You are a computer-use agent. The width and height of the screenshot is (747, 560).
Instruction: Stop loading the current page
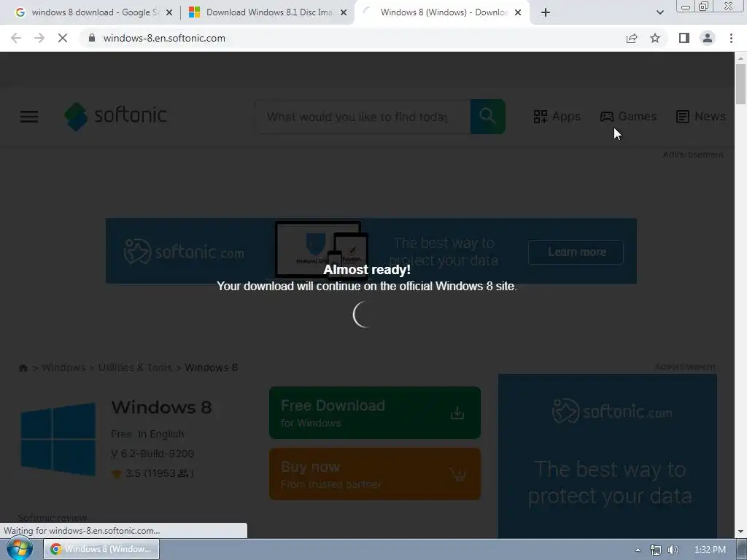63,38
